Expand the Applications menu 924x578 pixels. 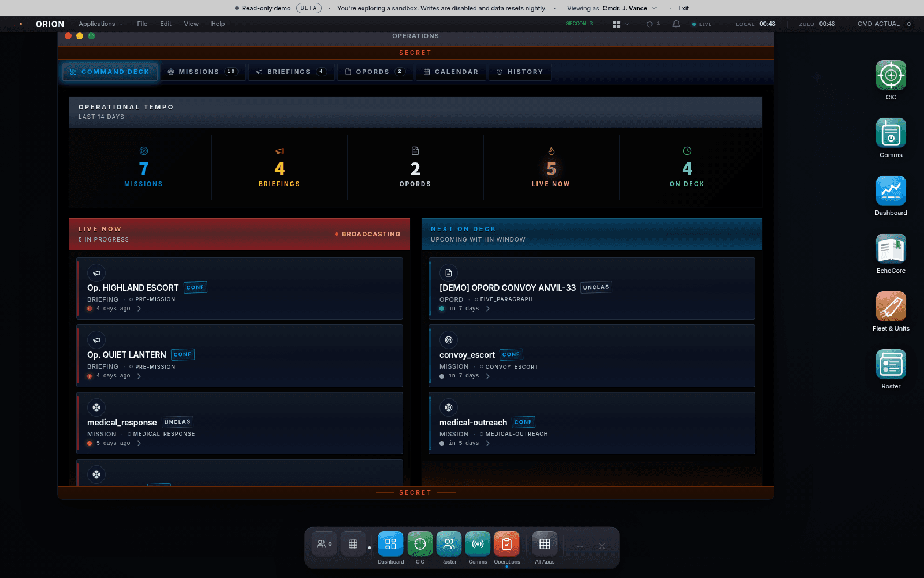pyautogui.click(x=100, y=24)
